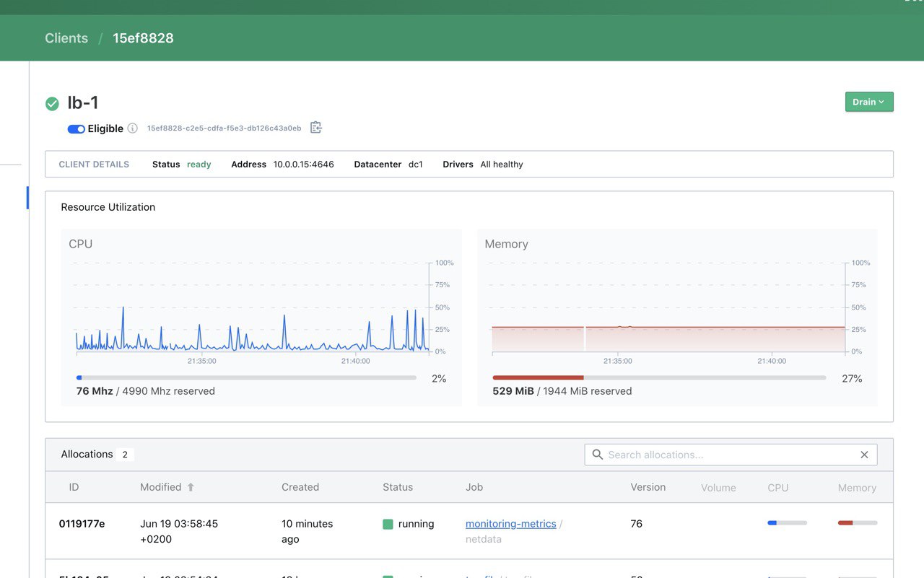This screenshot has width=924, height=578.
Task: Select the client UUID text 15ef8828-c2e5-cdfa…
Action: click(x=225, y=128)
